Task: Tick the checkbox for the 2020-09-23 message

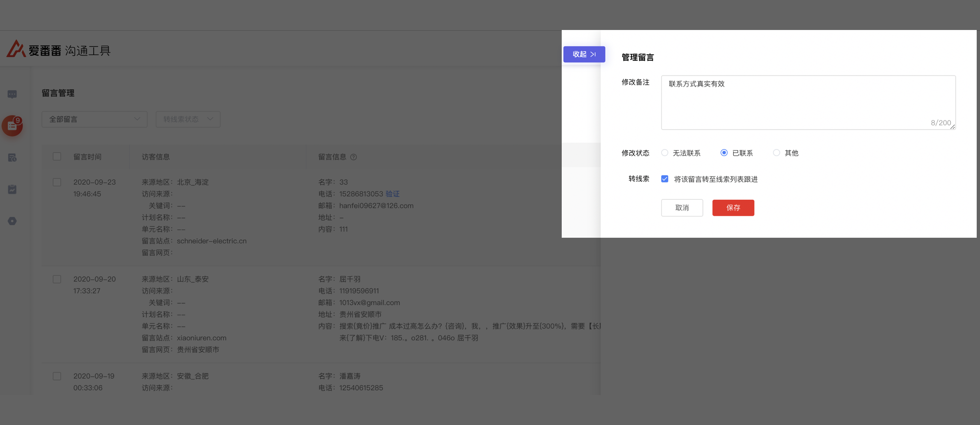Action: coord(57,182)
